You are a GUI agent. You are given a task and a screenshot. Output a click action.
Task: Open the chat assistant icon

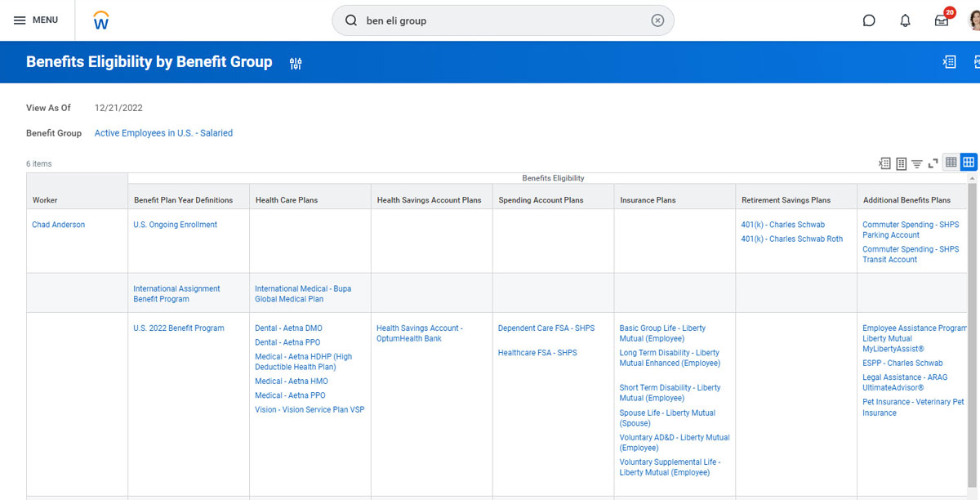pyautogui.click(x=869, y=20)
